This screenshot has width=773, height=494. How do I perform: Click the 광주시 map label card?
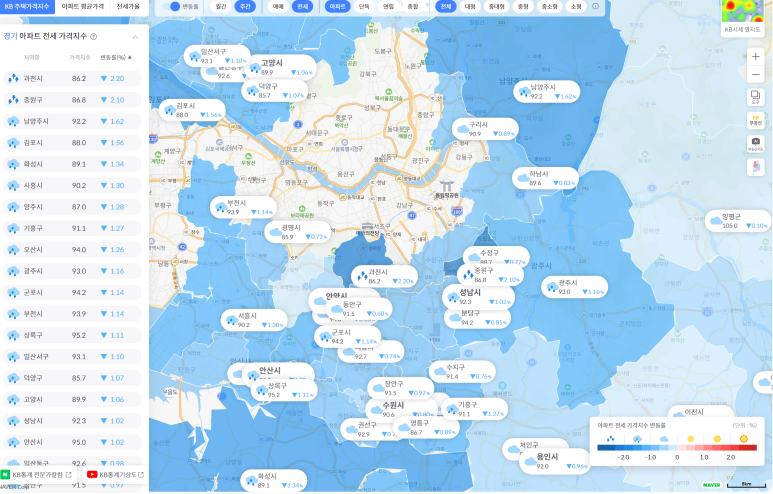[x=574, y=287]
